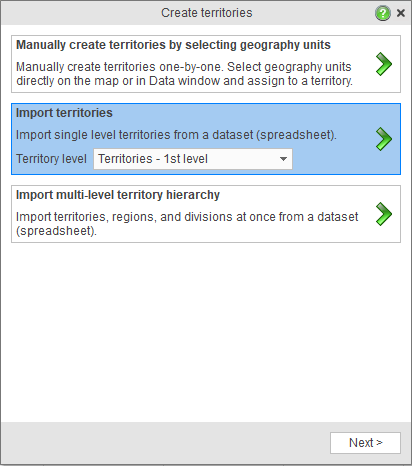Close the Create territories dialog
The width and height of the screenshot is (412, 466).
tap(401, 13)
